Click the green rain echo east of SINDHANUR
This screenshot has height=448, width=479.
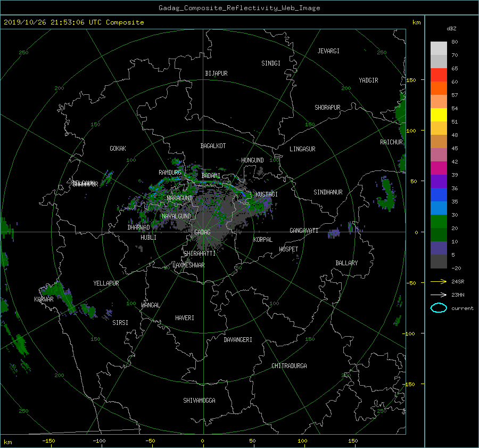387,195
